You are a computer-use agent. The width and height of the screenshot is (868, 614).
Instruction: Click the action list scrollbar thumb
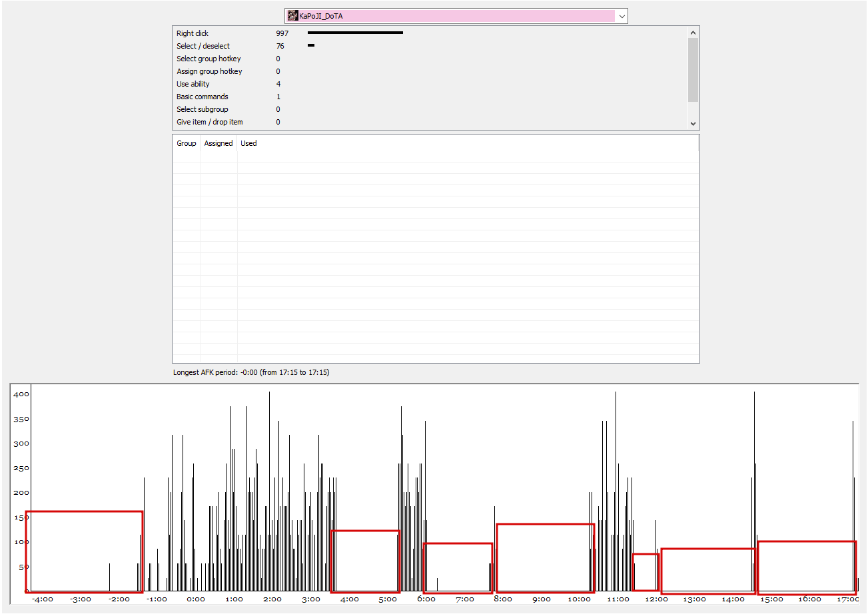coord(693,70)
